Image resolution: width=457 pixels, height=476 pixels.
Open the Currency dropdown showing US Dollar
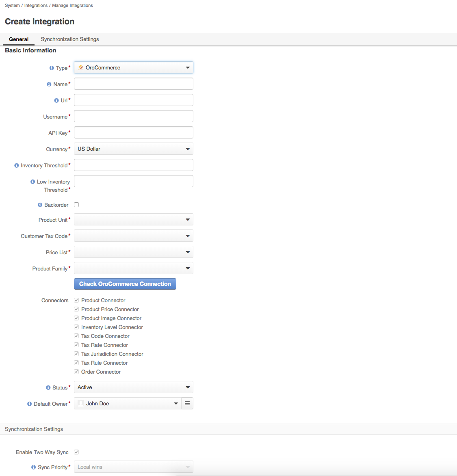(133, 149)
